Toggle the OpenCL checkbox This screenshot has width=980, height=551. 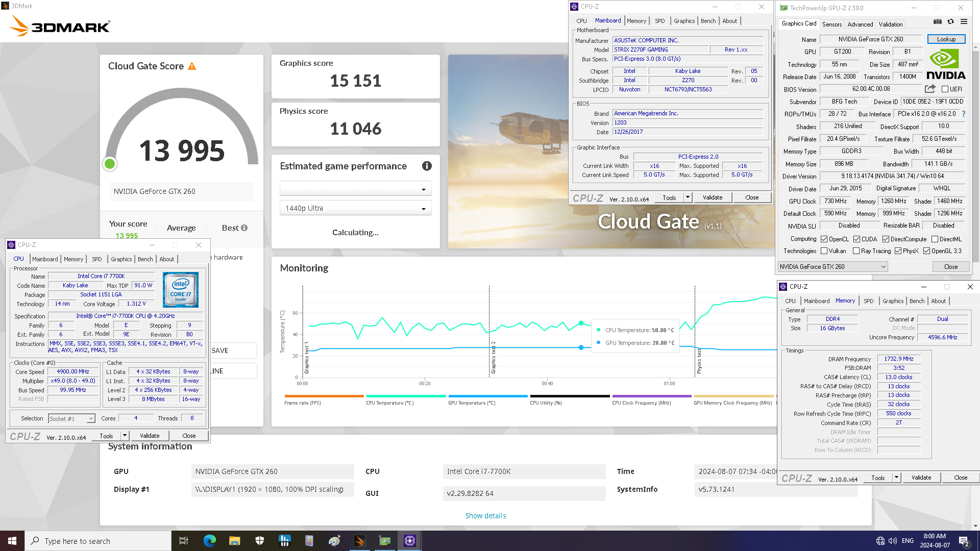pos(824,239)
